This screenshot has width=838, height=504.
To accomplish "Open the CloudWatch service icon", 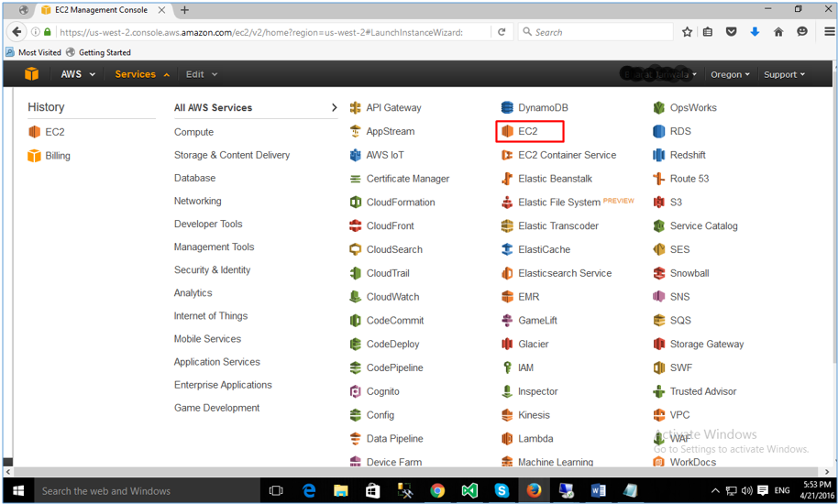I will click(356, 297).
